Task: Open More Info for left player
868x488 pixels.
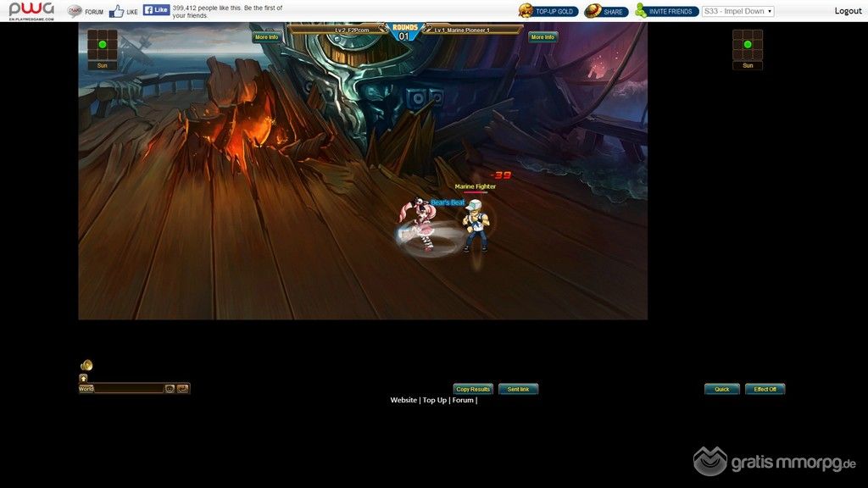Action: (266, 37)
